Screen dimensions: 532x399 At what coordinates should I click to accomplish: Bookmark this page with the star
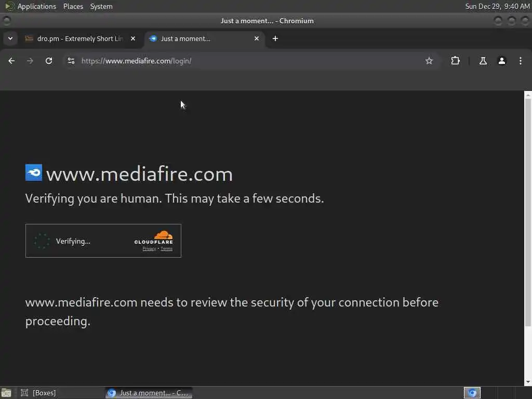tap(429, 61)
